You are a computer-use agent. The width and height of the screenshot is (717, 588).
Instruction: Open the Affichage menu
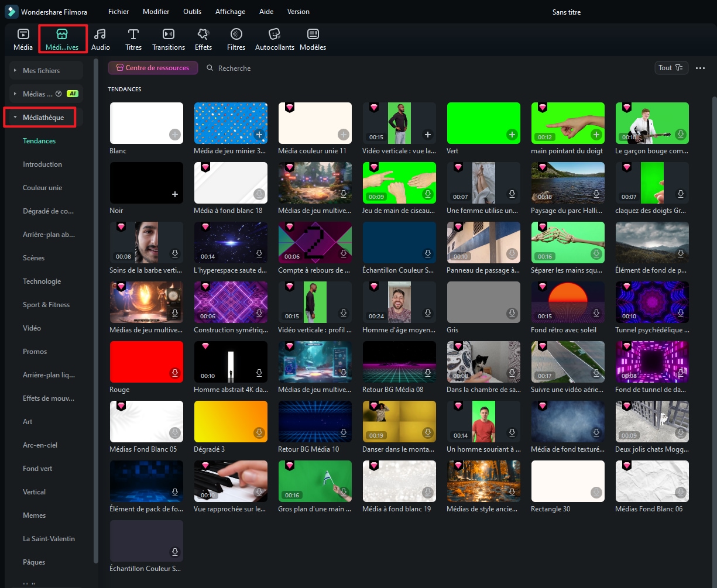tap(231, 12)
